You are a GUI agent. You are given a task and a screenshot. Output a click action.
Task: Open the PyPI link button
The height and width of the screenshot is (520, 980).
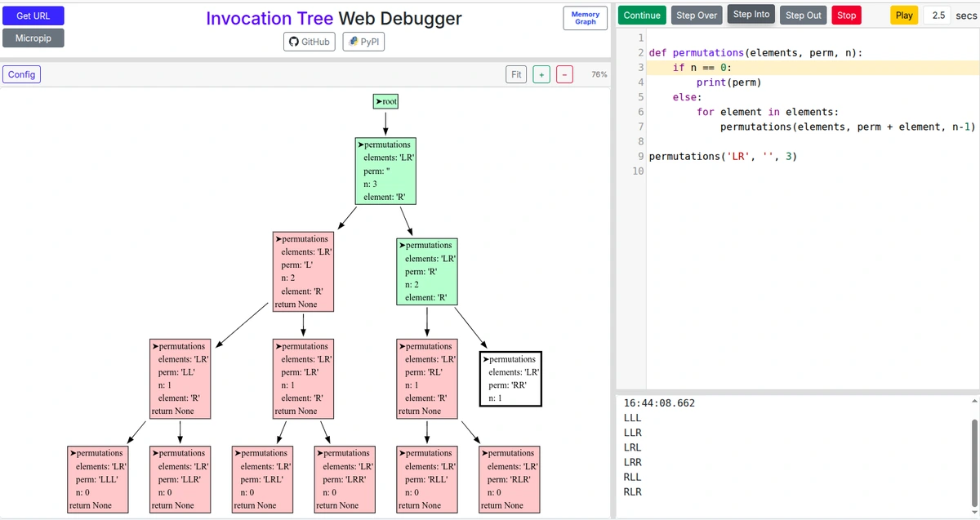pyautogui.click(x=363, y=42)
